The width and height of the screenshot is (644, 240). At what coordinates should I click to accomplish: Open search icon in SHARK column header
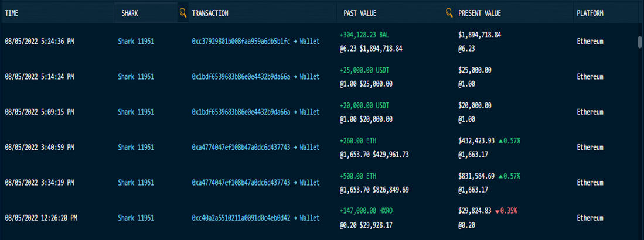tap(183, 13)
